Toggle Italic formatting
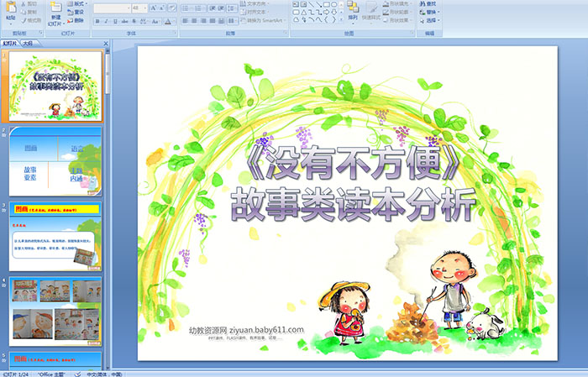 pyautogui.click(x=106, y=21)
